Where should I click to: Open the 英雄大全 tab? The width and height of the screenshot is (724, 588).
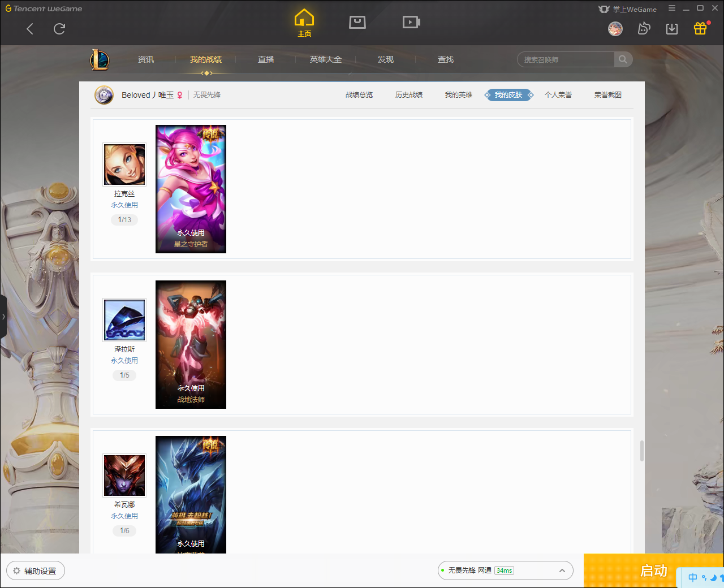click(x=326, y=59)
